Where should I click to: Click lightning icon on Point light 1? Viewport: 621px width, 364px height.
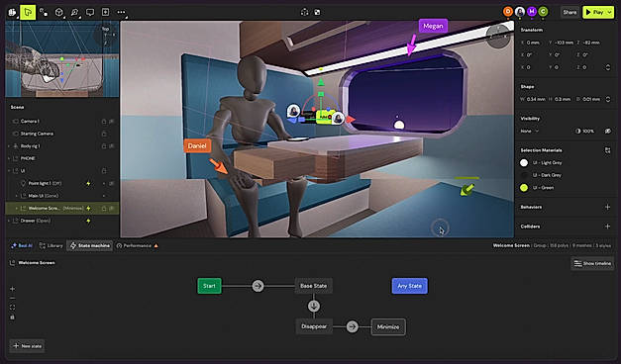click(x=89, y=184)
